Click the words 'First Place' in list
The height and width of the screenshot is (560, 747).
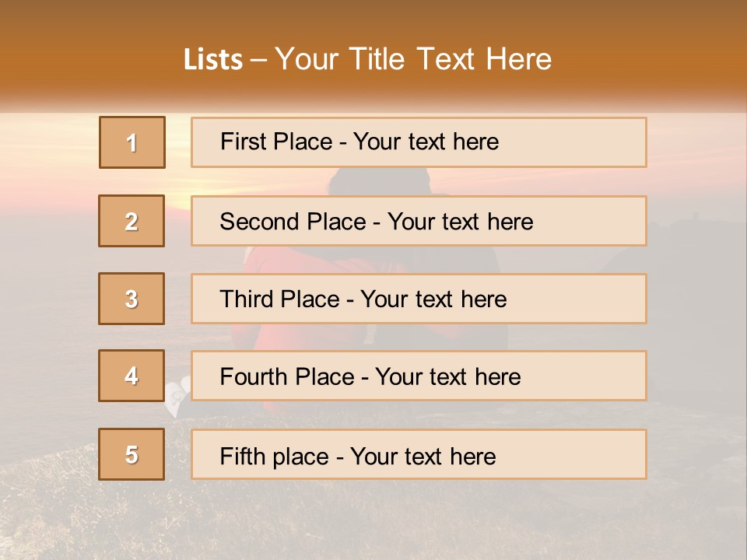[276, 142]
